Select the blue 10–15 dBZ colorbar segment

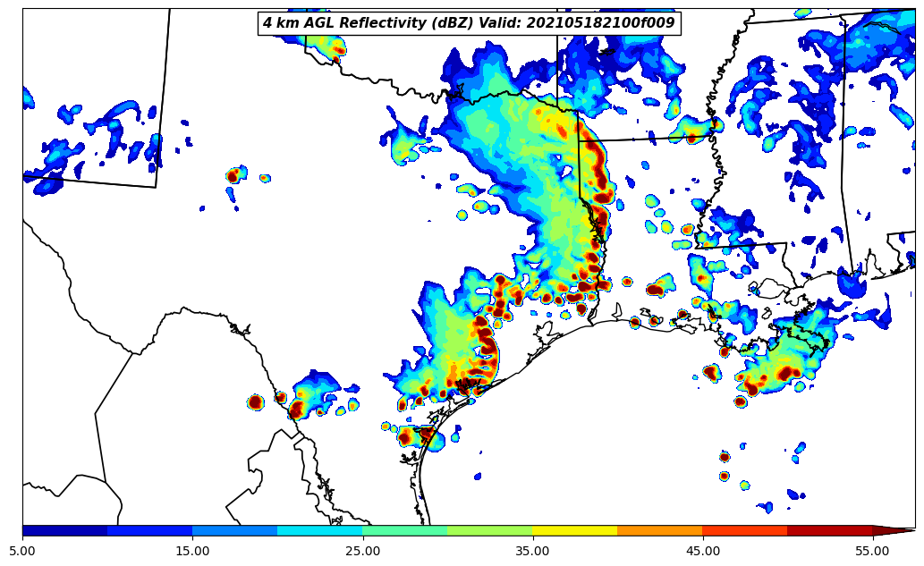149,530
